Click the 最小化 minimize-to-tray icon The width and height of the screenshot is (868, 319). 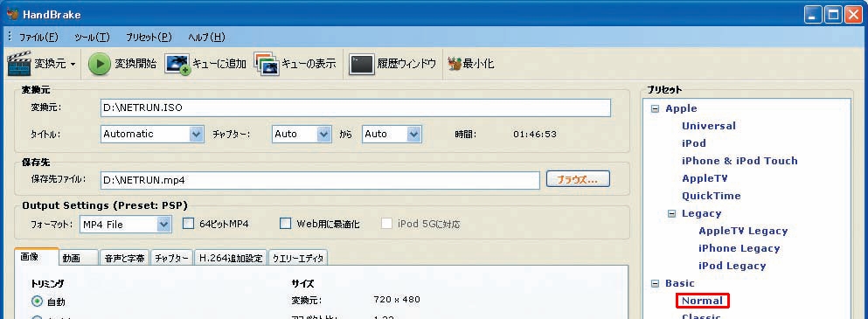[455, 64]
